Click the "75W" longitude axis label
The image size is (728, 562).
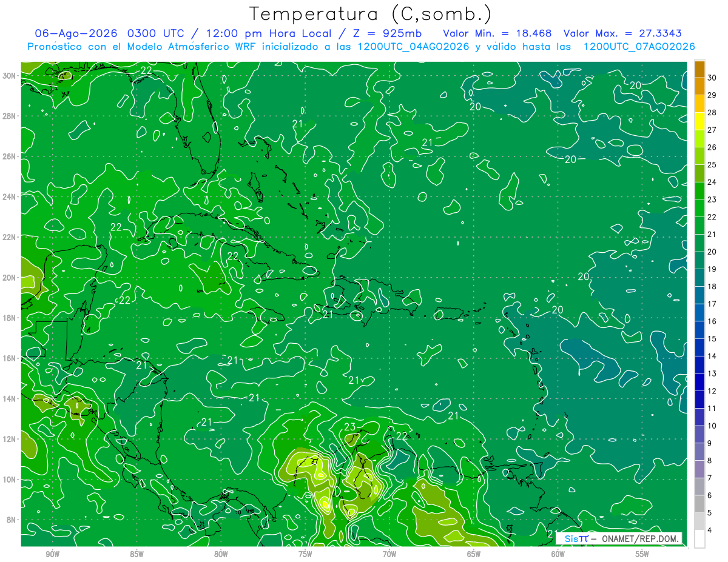click(305, 554)
